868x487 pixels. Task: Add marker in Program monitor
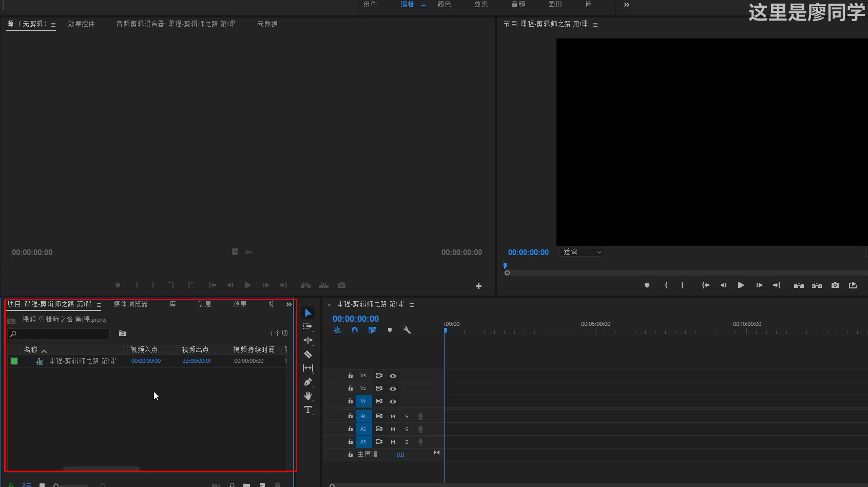pyautogui.click(x=647, y=285)
